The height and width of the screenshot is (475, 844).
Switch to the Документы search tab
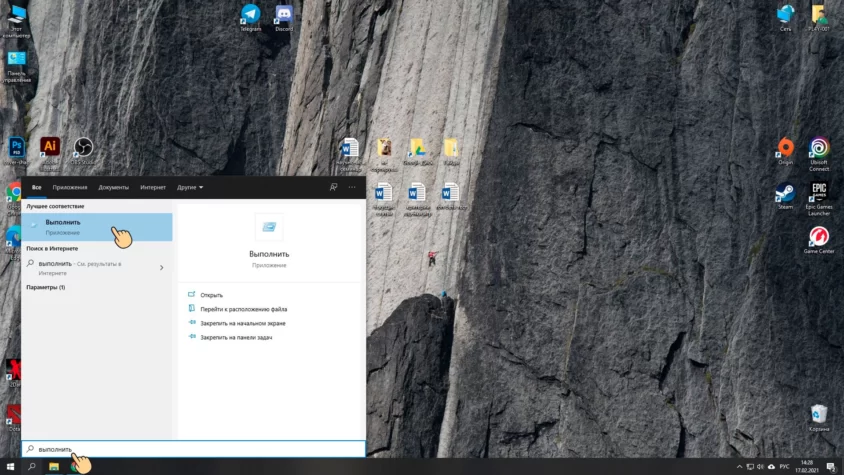(x=113, y=187)
